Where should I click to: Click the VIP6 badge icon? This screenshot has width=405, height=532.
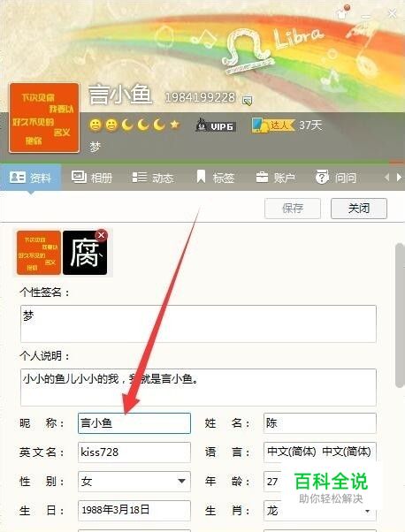217,125
